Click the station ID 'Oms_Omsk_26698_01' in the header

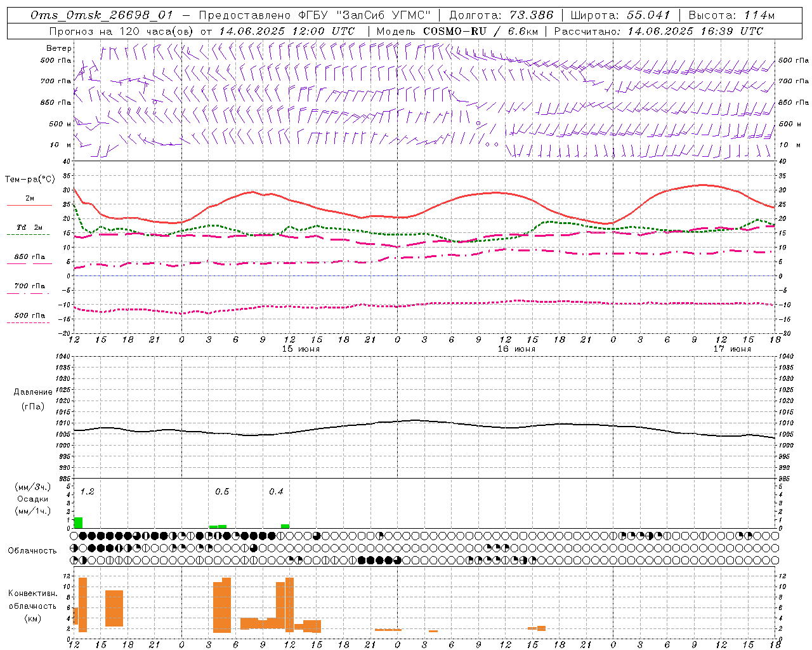click(x=101, y=15)
